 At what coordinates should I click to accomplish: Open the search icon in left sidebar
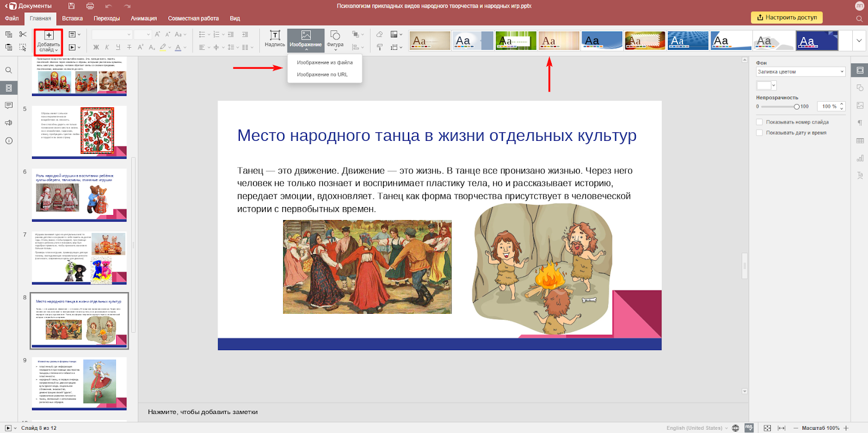click(9, 70)
